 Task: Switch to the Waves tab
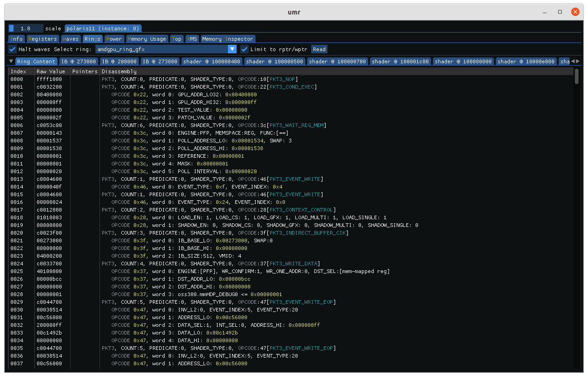click(71, 39)
